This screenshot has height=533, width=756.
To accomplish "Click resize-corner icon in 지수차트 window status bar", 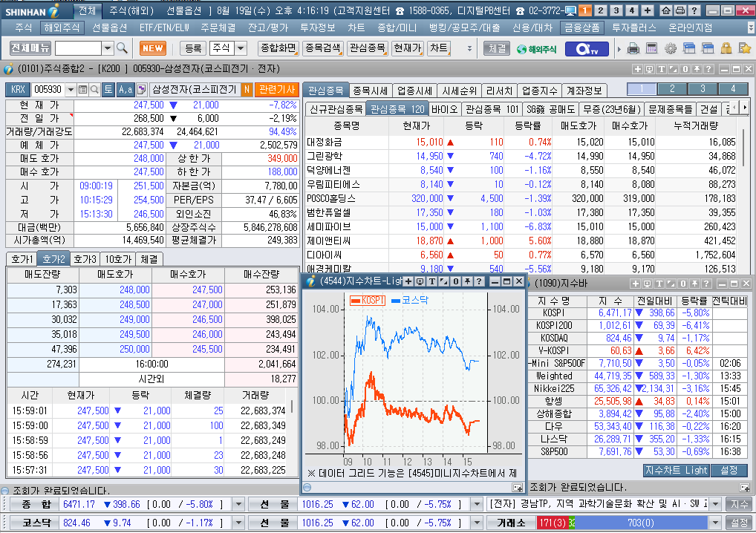I will [x=518, y=488].
